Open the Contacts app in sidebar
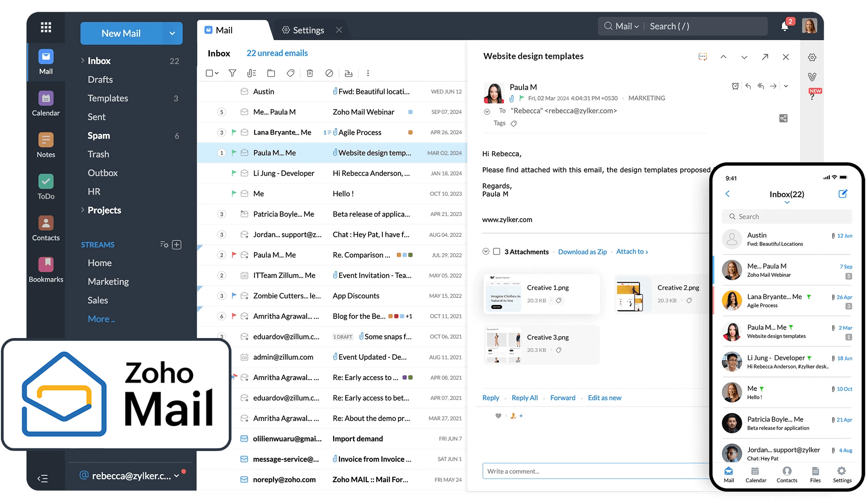The image size is (868, 503). point(46,228)
